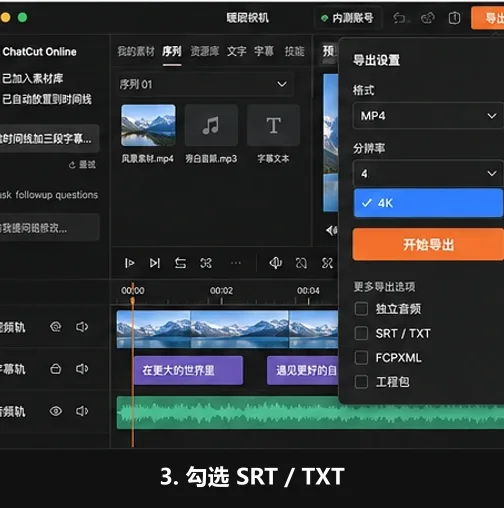This screenshot has height=508, width=504.
Task: Click the skip-to-next-frame control
Action: click(154, 263)
